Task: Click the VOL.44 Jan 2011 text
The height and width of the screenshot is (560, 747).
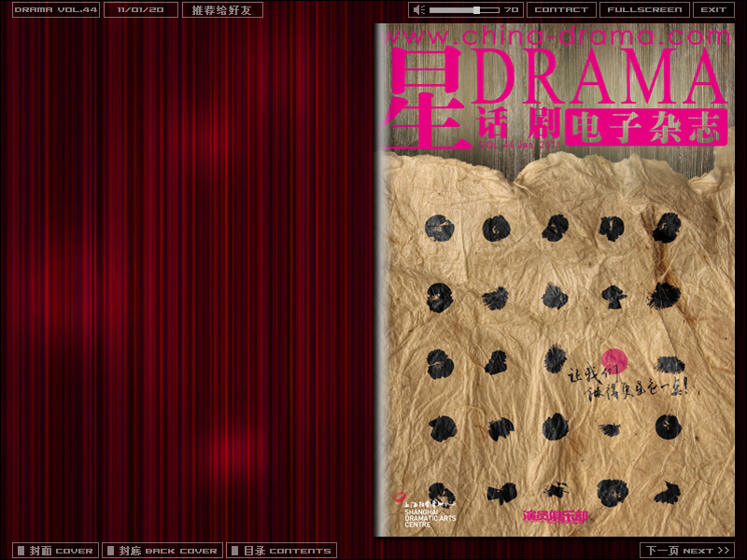Action: pyautogui.click(x=521, y=145)
